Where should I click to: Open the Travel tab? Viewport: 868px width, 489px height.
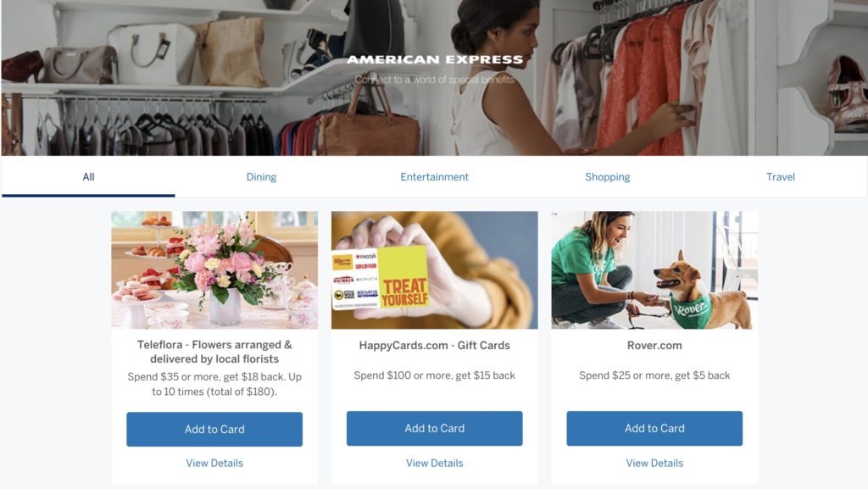point(781,177)
